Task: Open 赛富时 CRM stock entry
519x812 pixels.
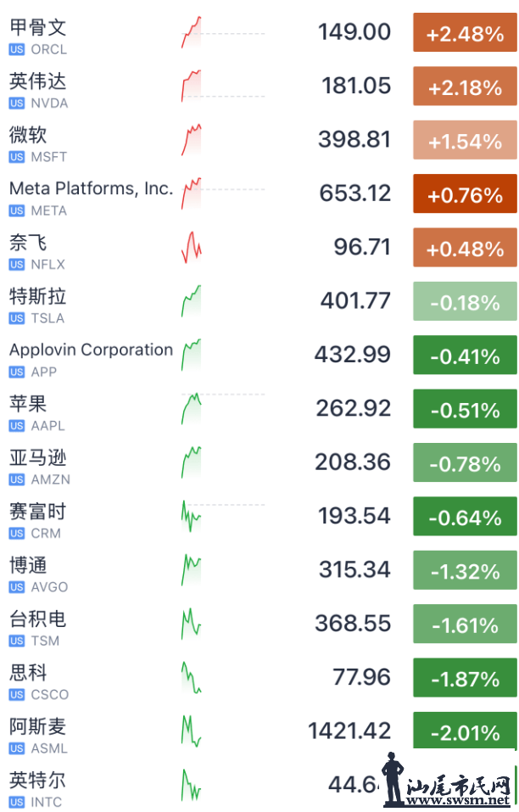Action: [x=37, y=512]
